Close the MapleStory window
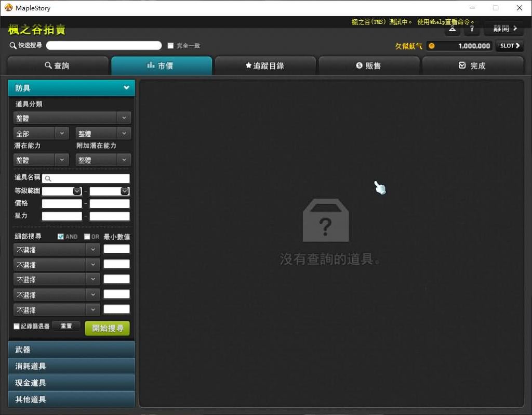Viewport: 532px width, 415px height. tap(519, 8)
